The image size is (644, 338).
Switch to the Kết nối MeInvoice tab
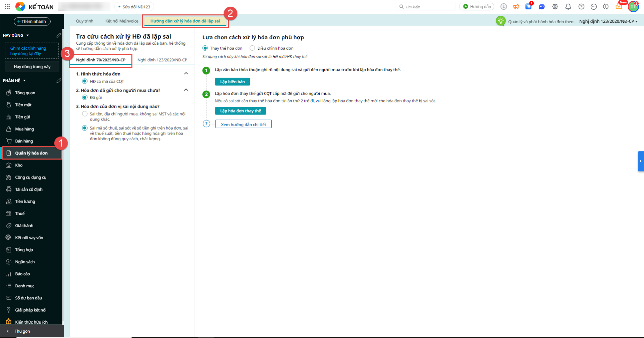click(122, 21)
